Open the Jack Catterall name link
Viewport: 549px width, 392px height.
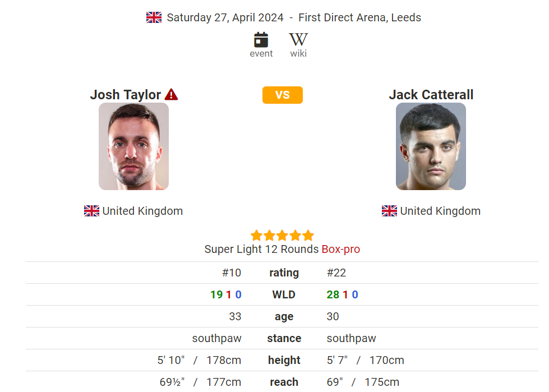[431, 95]
